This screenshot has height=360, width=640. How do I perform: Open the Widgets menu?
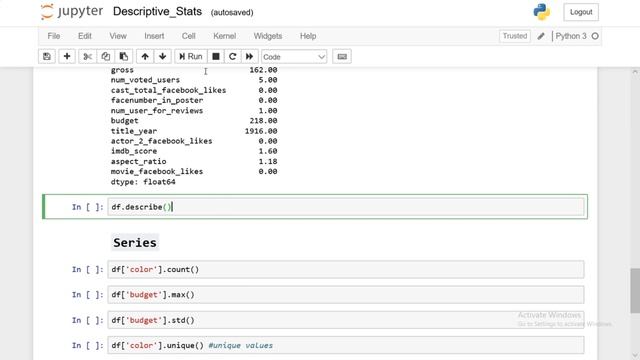point(268,36)
